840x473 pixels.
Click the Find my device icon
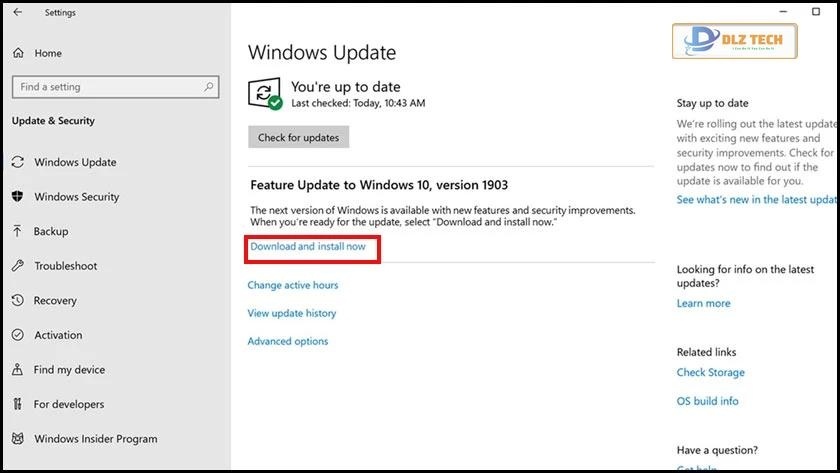coord(18,369)
